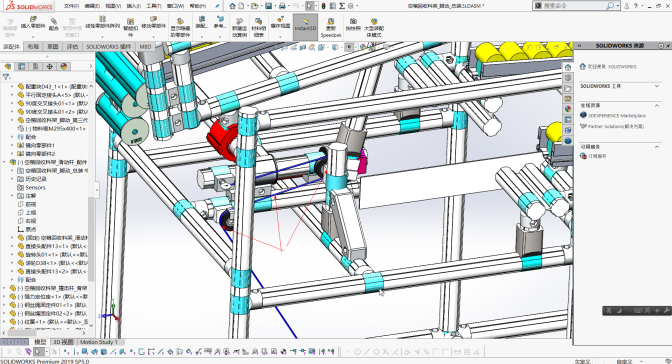The image size is (672, 364).
Task: Expand the 平行固定接头A<5> tree node
Action: [12, 95]
